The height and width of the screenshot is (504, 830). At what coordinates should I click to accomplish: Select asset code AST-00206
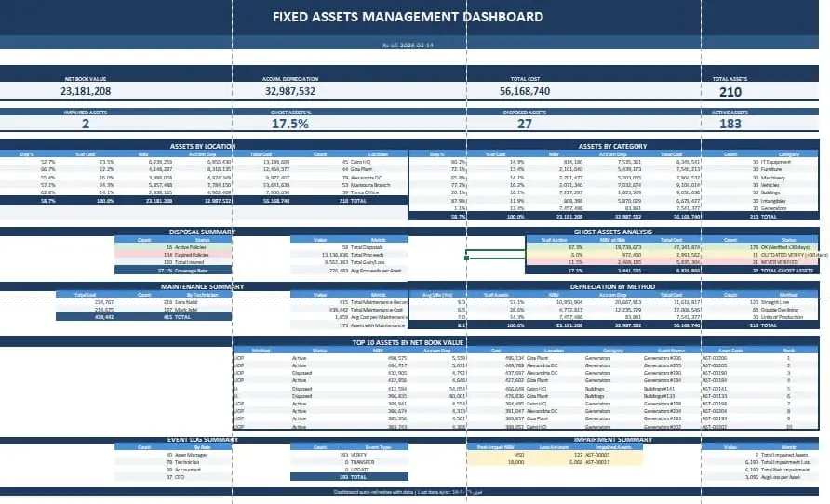(715, 358)
